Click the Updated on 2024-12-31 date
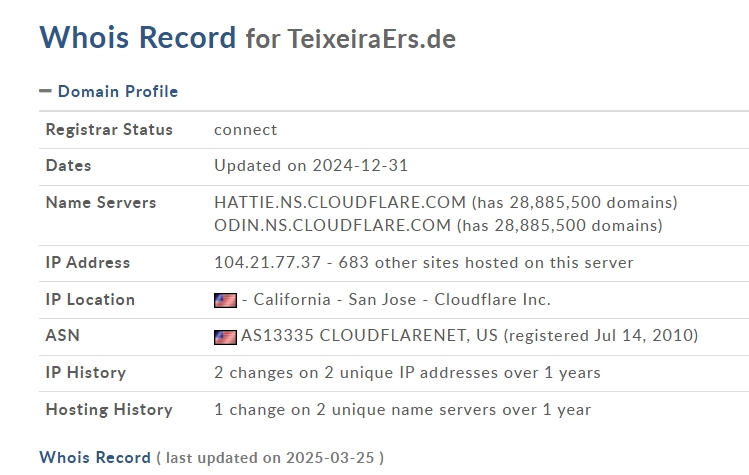 pos(311,166)
